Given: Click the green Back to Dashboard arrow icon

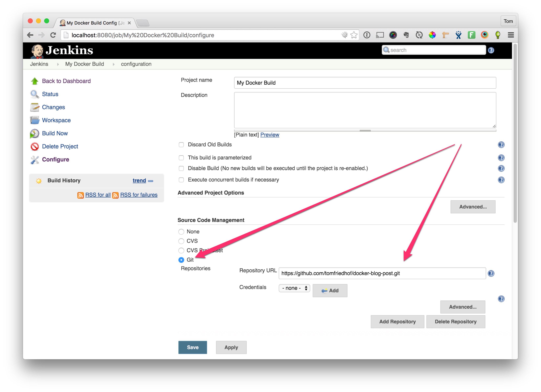Looking at the screenshot, I should [35, 81].
